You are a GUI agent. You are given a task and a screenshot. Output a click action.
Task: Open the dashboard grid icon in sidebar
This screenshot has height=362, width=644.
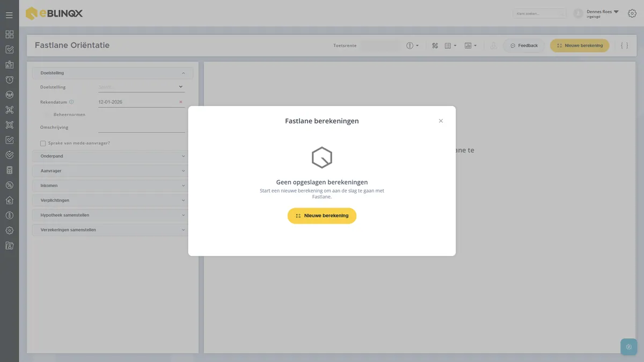click(9, 34)
